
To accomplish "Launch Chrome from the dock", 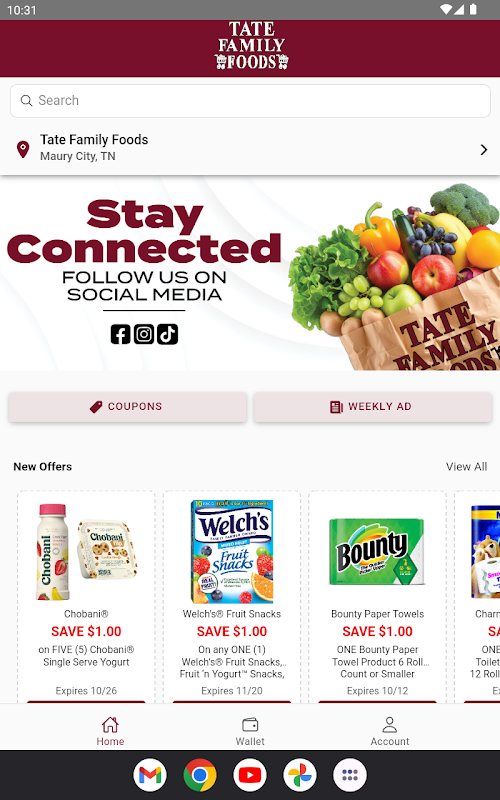I will pyautogui.click(x=200, y=775).
